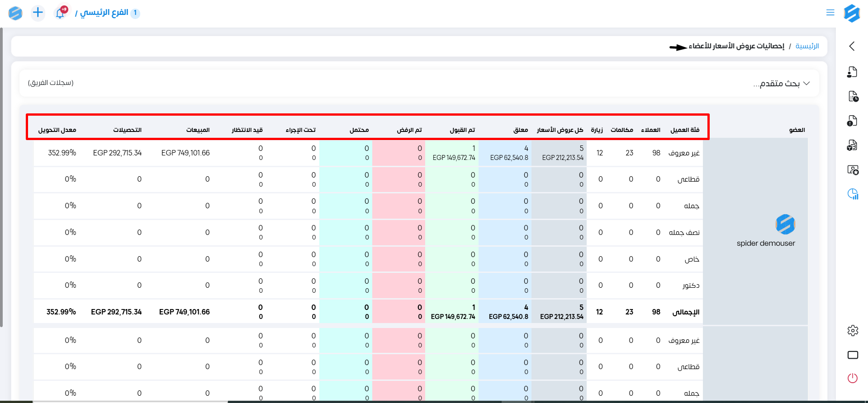This screenshot has width=868, height=403.
Task: Toggle the hamburger menu icon
Action: coord(830,13)
